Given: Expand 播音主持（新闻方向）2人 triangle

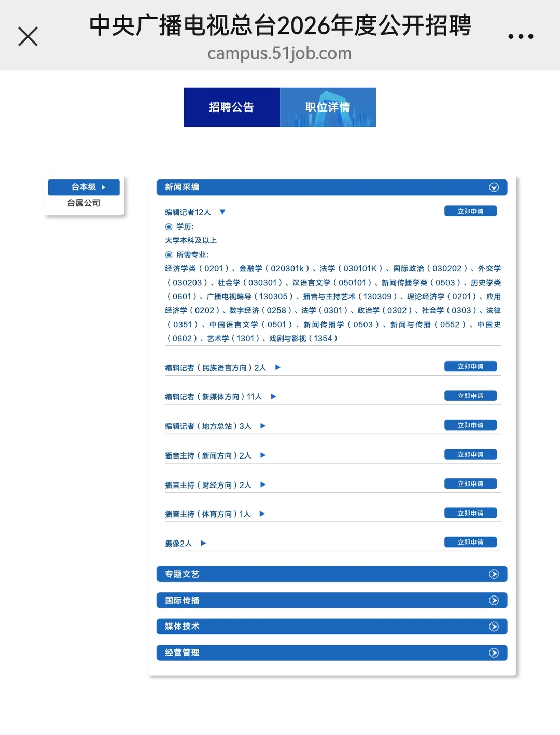Looking at the screenshot, I should 263,455.
